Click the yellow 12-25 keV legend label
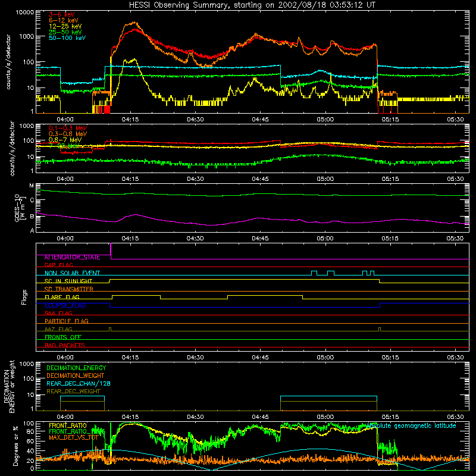The height and width of the screenshot is (476, 476). coord(65,26)
